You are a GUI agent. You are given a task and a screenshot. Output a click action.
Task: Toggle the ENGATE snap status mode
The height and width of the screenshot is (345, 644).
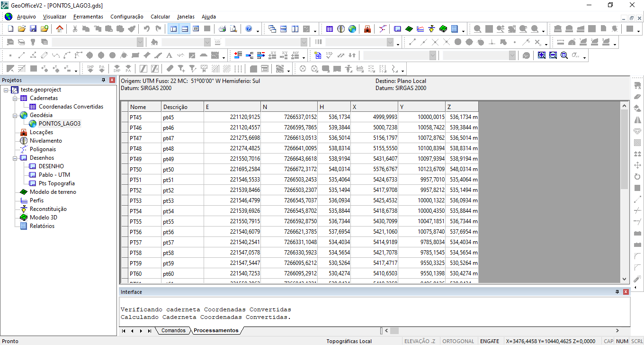[x=489, y=341]
